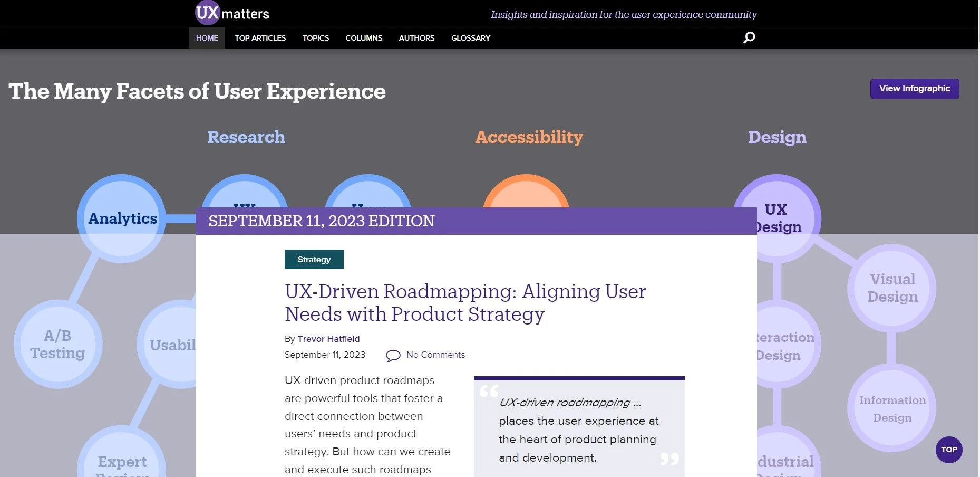980x477 pixels.
Task: Open the View Infographic button
Action: [914, 89]
